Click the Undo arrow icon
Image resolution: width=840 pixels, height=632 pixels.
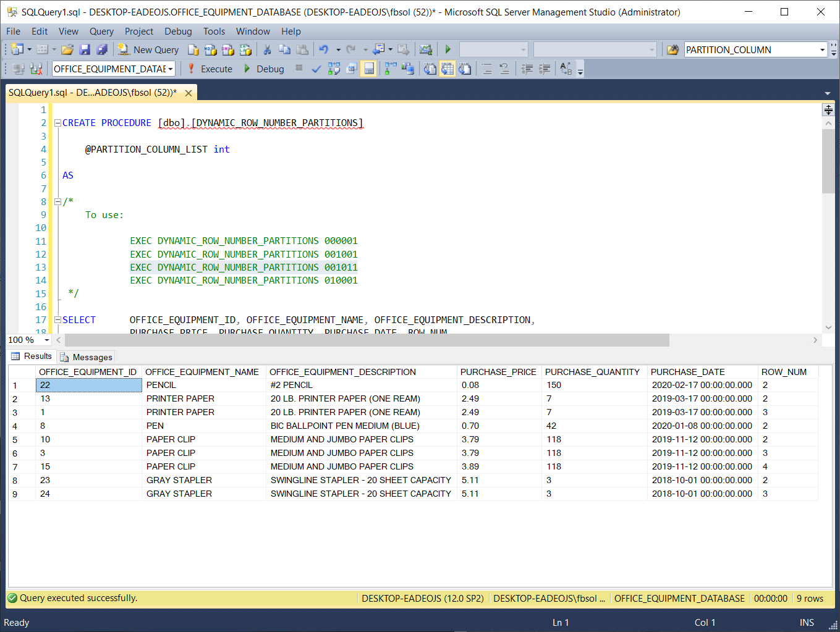point(323,50)
